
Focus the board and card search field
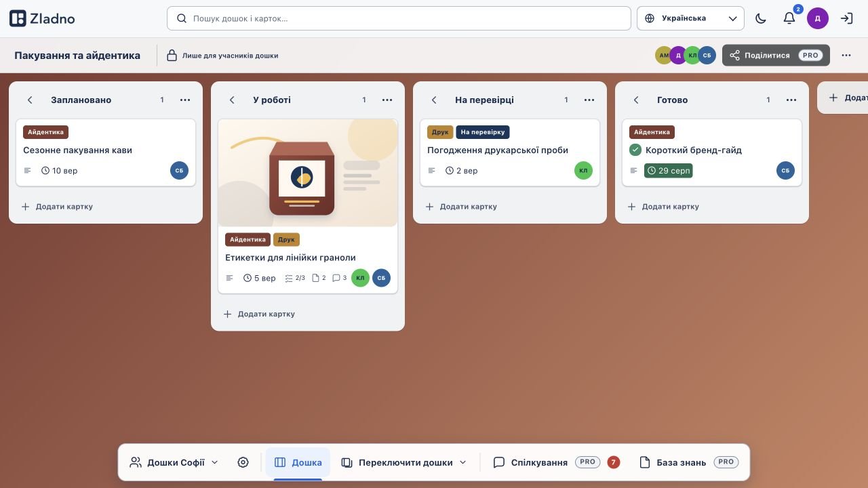point(399,18)
